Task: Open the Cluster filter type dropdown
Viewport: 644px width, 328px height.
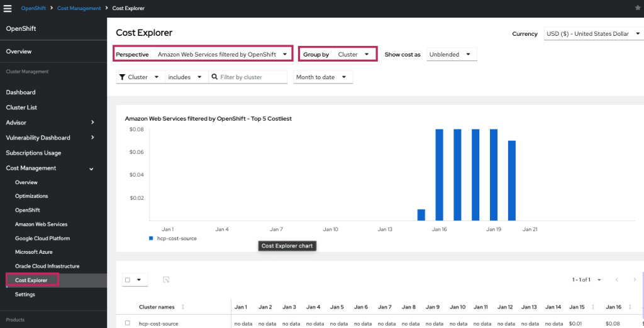Action: [x=141, y=77]
